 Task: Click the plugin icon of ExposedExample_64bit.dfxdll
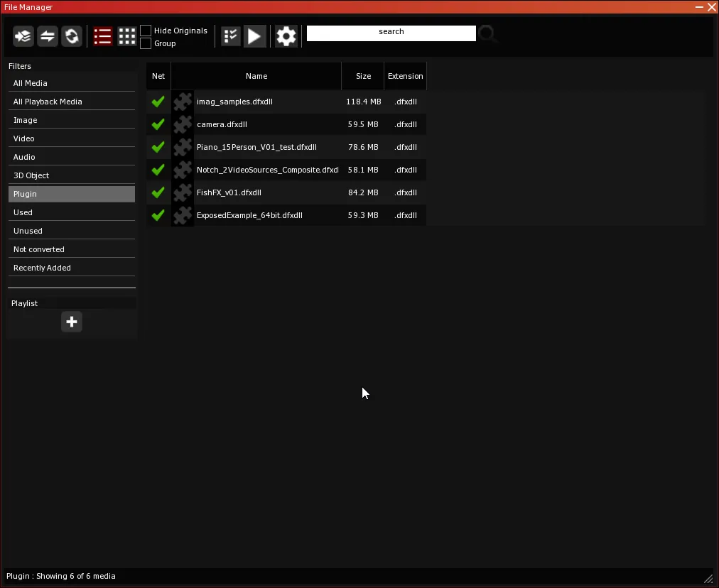click(x=183, y=215)
